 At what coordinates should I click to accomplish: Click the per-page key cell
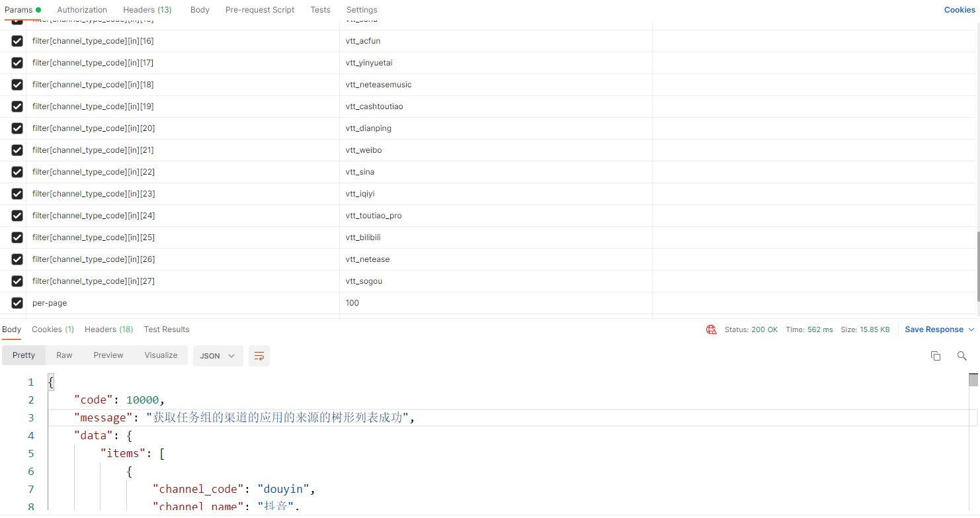[x=183, y=303]
